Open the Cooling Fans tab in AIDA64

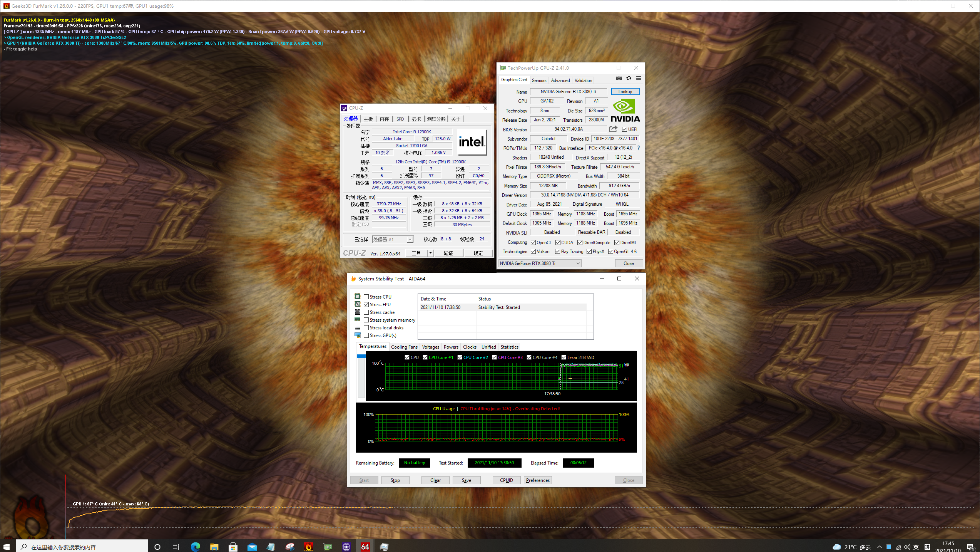(x=404, y=347)
